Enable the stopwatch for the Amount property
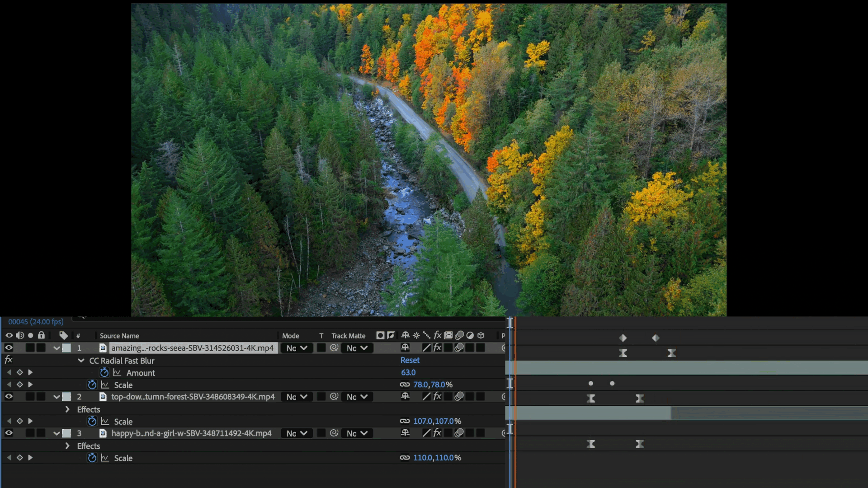 104,372
